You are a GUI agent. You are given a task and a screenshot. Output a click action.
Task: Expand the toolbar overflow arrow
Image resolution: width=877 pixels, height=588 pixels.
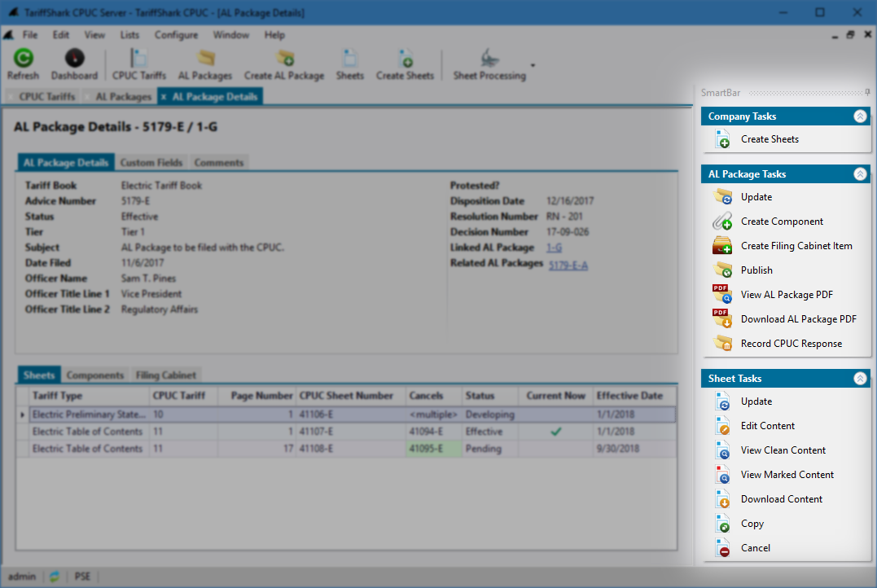[x=533, y=65]
